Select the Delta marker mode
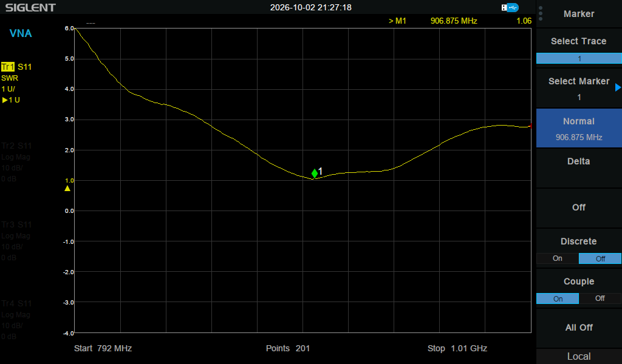622x364 pixels. click(x=579, y=168)
